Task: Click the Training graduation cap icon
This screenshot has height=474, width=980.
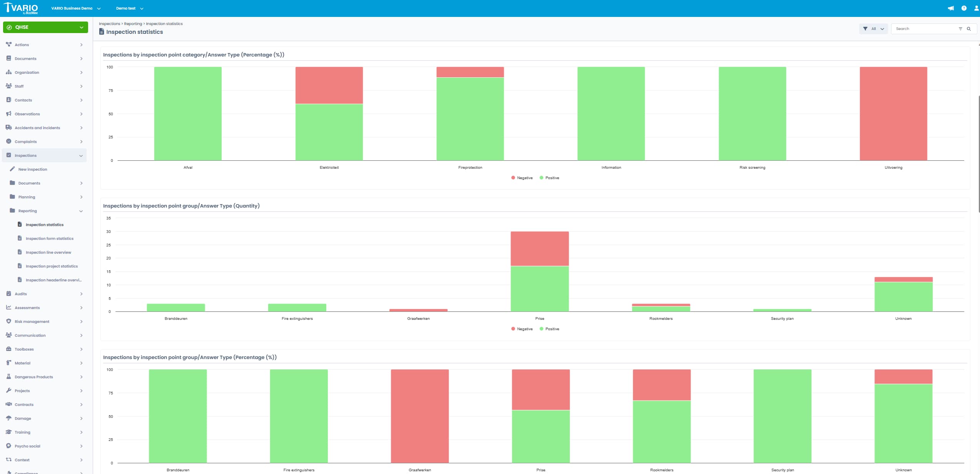Action: 8,432
